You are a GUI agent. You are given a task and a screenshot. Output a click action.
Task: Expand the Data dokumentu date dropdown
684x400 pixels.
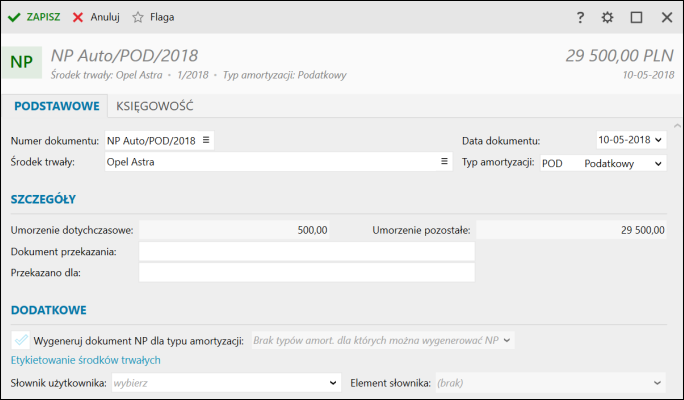point(658,140)
